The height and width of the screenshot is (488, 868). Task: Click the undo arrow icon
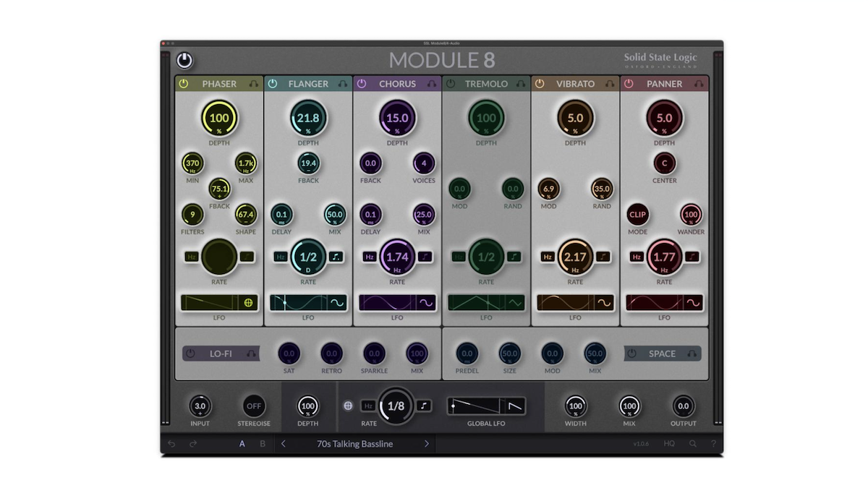[171, 444]
